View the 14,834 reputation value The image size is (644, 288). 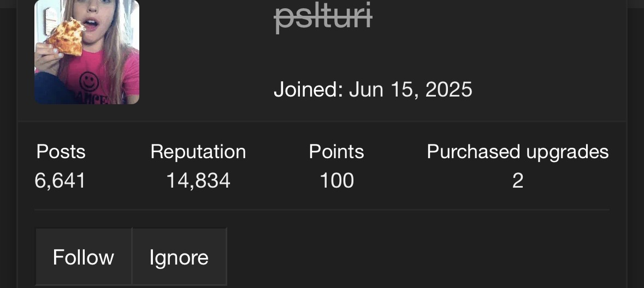click(x=198, y=181)
